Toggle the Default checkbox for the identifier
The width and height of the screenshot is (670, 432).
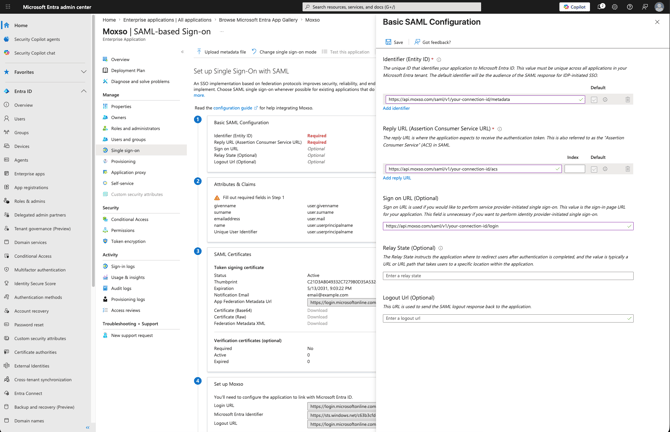click(594, 100)
